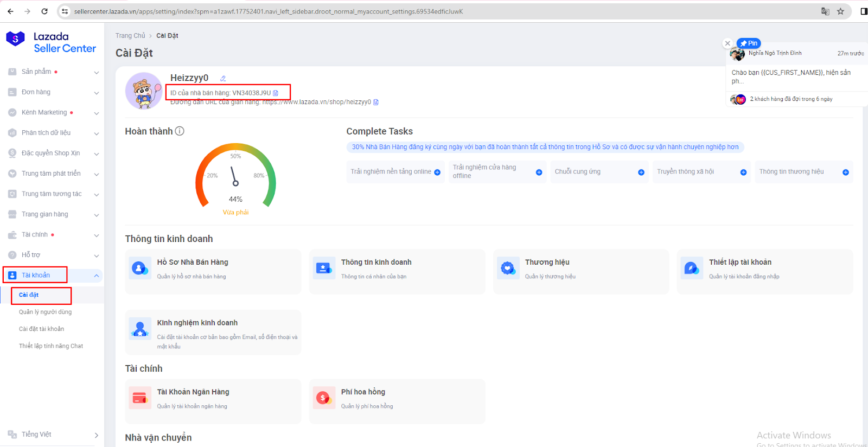Open the Tài Khoản Ngân Hàng card
The height and width of the screenshot is (447, 868).
[213, 401]
